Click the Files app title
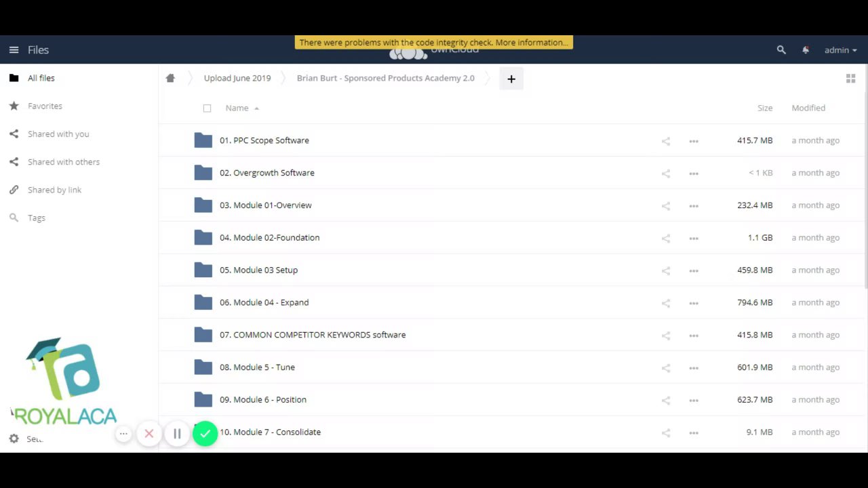 (38, 50)
